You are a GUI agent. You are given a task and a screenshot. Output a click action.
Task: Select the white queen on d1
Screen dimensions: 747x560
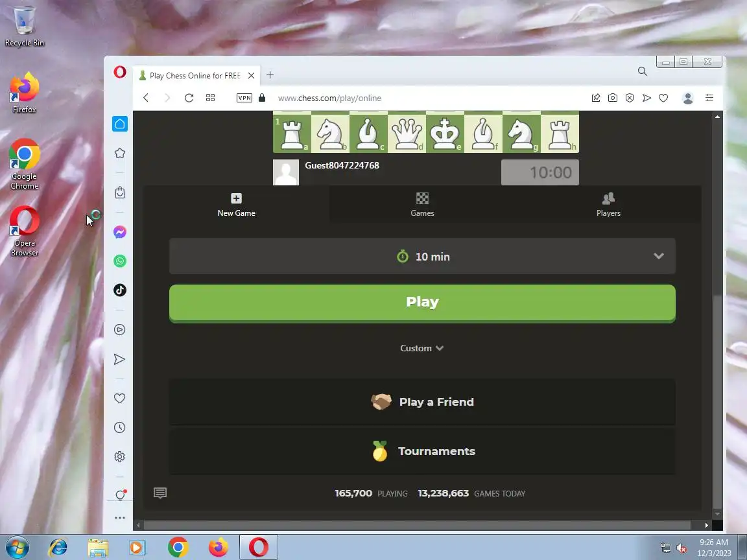[x=407, y=134]
